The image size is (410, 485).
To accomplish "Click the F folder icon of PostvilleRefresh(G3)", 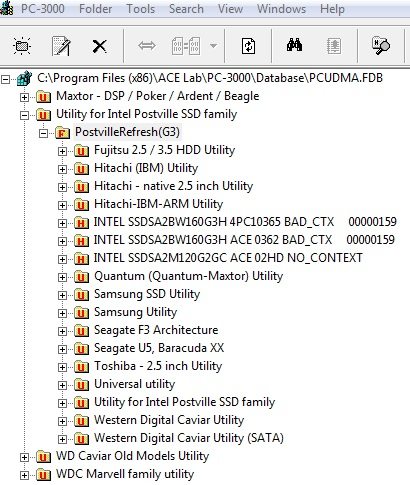I will click(62, 133).
